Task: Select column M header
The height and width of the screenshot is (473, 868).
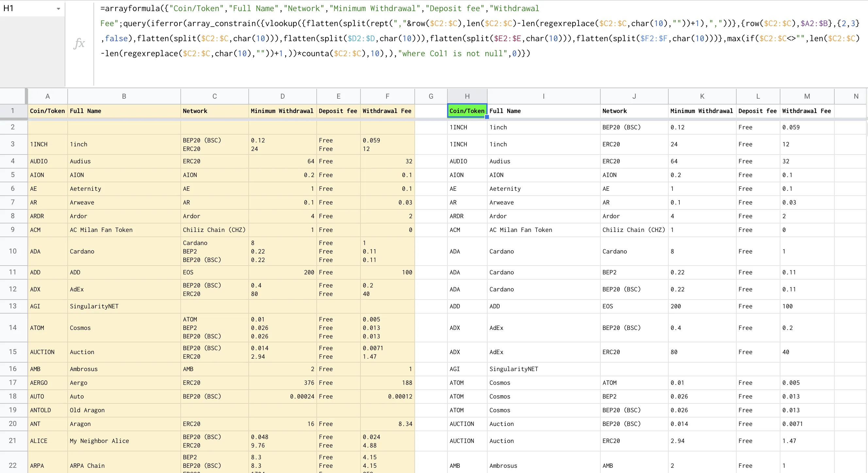Action: 807,96
